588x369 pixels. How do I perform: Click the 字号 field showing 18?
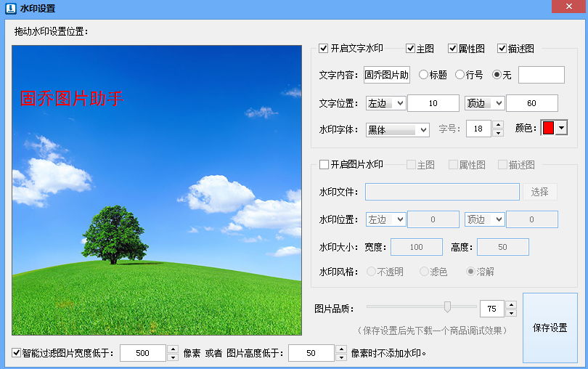coord(478,129)
